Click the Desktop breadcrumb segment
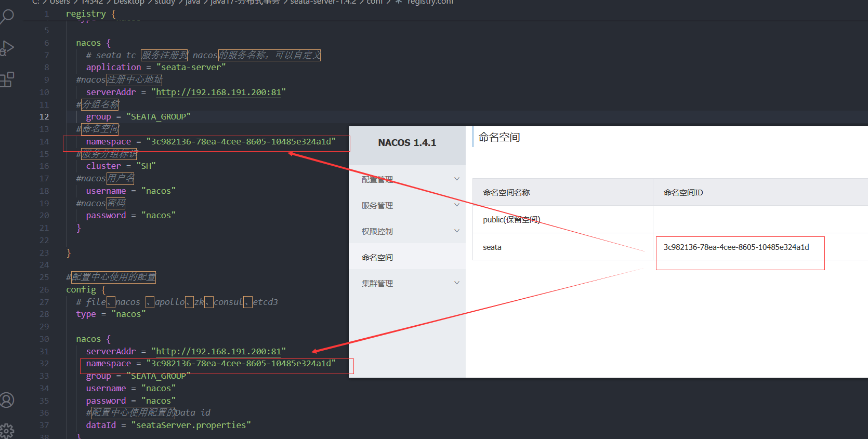This screenshot has width=868, height=439. pos(129,2)
